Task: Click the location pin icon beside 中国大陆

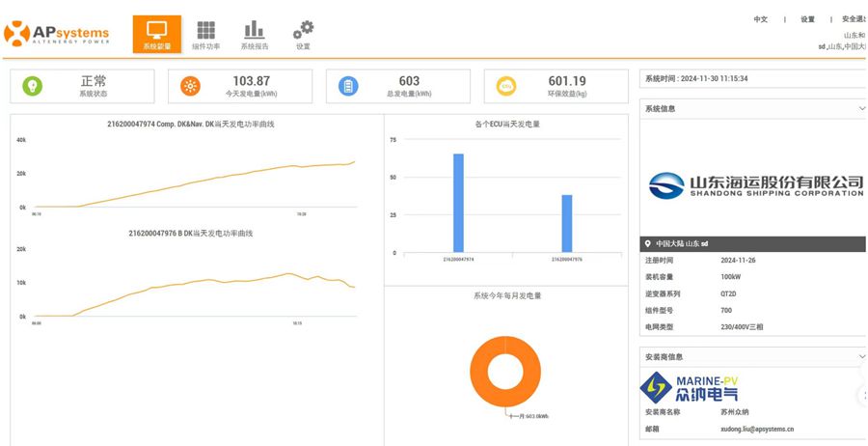Action: point(647,243)
